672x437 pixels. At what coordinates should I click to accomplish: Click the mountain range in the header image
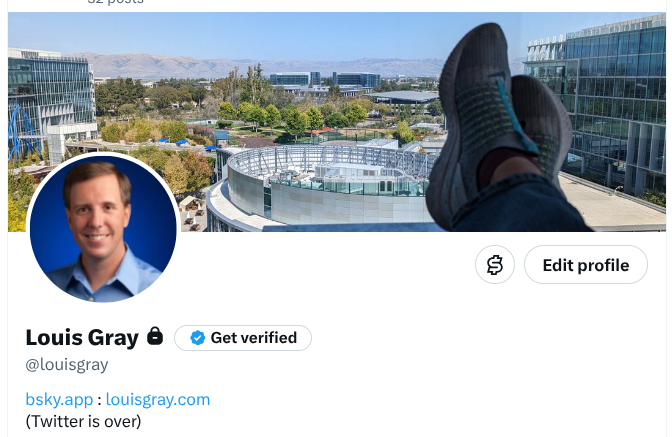[257, 65]
